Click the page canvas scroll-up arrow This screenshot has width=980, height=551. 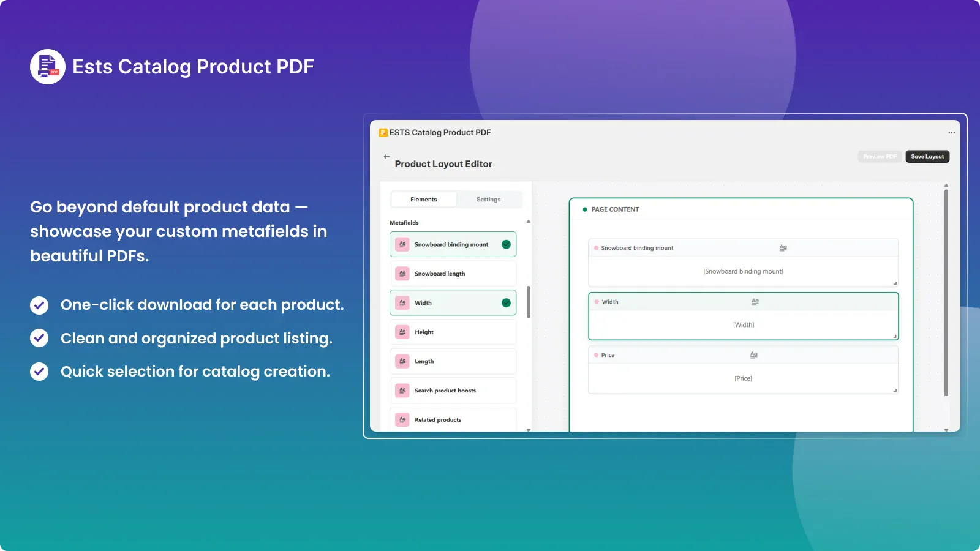tap(946, 185)
